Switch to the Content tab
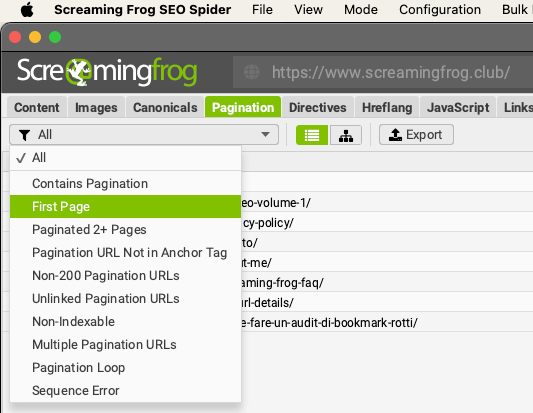Screen dimensions: 533x413 coord(37,107)
